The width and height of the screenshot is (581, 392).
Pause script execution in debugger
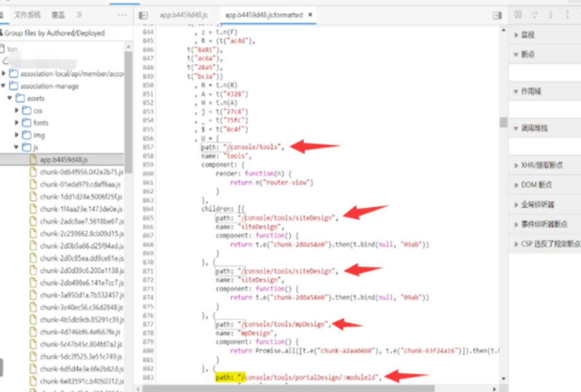pos(518,15)
